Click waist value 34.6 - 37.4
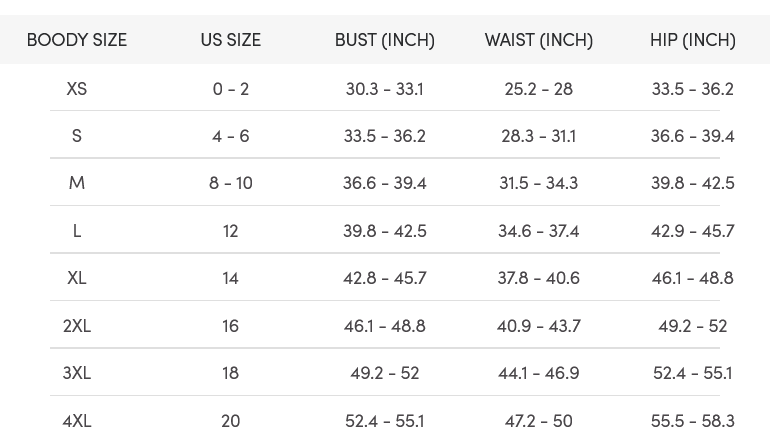Image resolution: width=770 pixels, height=443 pixels. (x=539, y=231)
